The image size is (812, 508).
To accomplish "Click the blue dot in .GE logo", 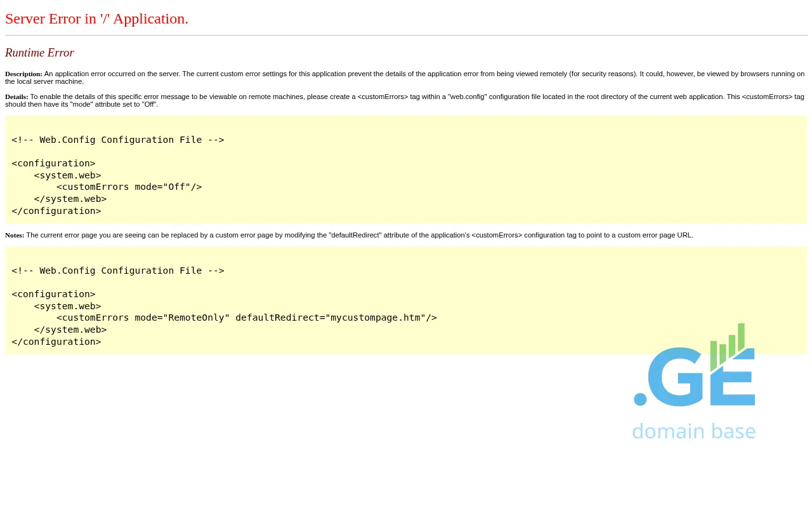I will pyautogui.click(x=640, y=399).
